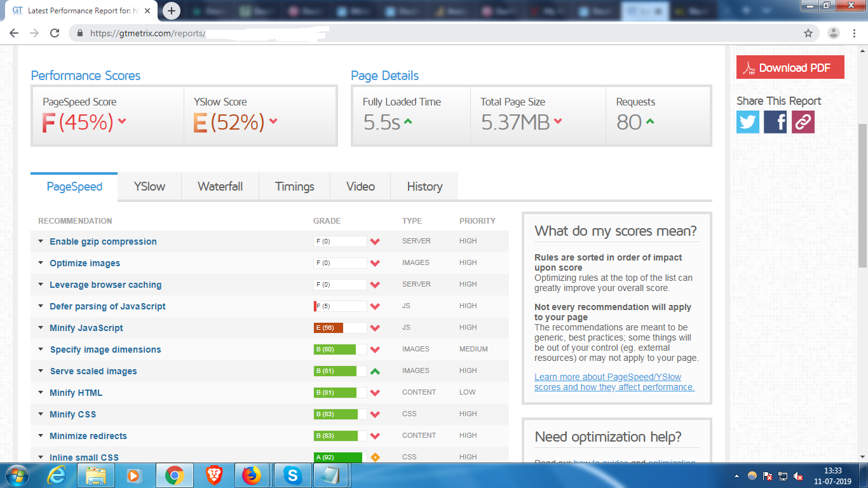Screen dimensions: 868x488
Task: Expand Minify JavaScript recommendation
Action: (41, 328)
